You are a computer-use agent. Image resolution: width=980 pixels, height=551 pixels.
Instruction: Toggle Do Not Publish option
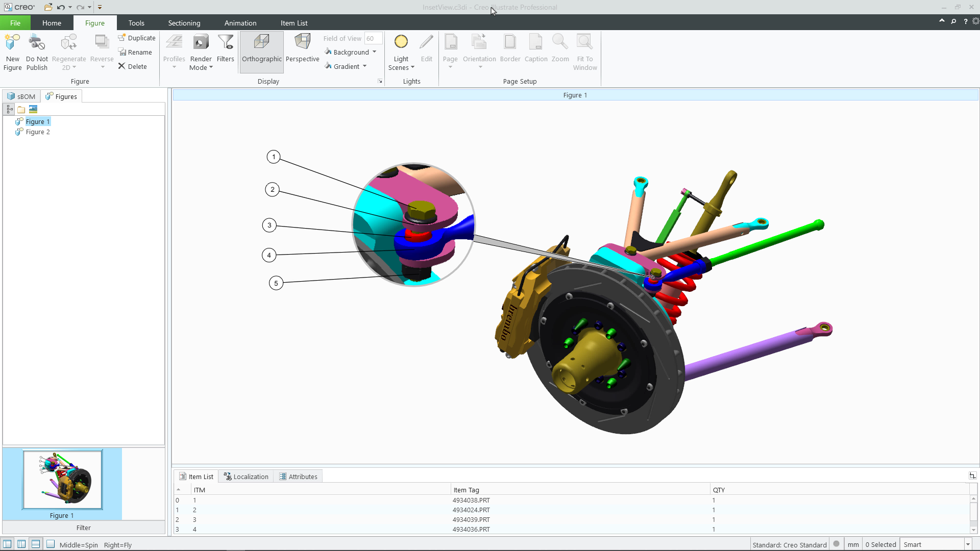tap(37, 52)
